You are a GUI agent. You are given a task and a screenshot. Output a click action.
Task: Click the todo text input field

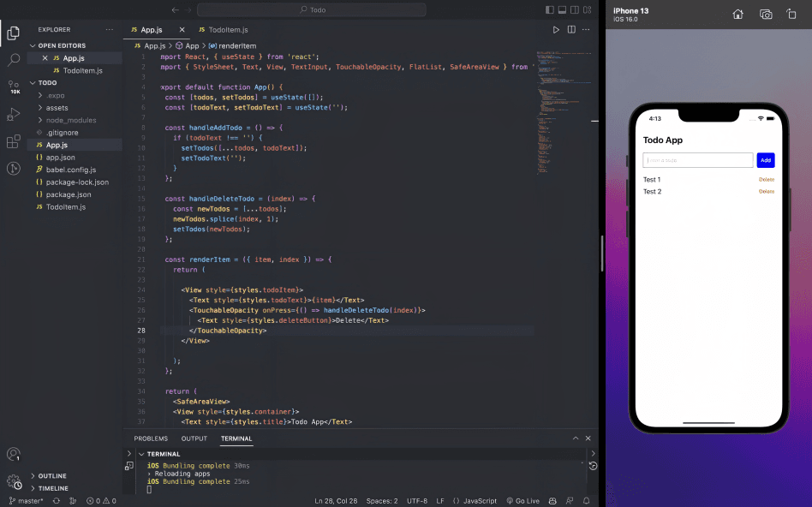(696, 160)
